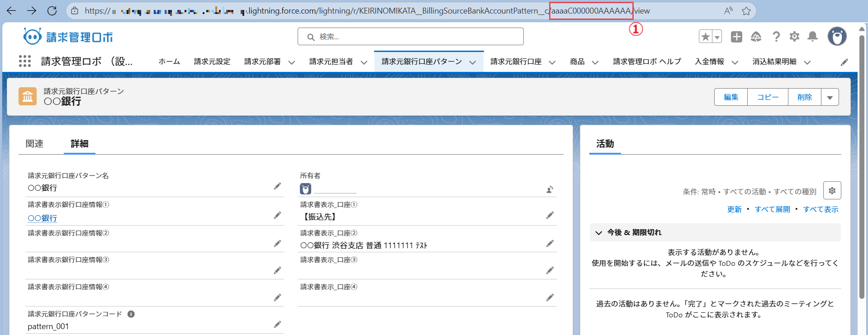Collapse the 今後 & 期限切れ section
868x335 pixels.
point(599,233)
